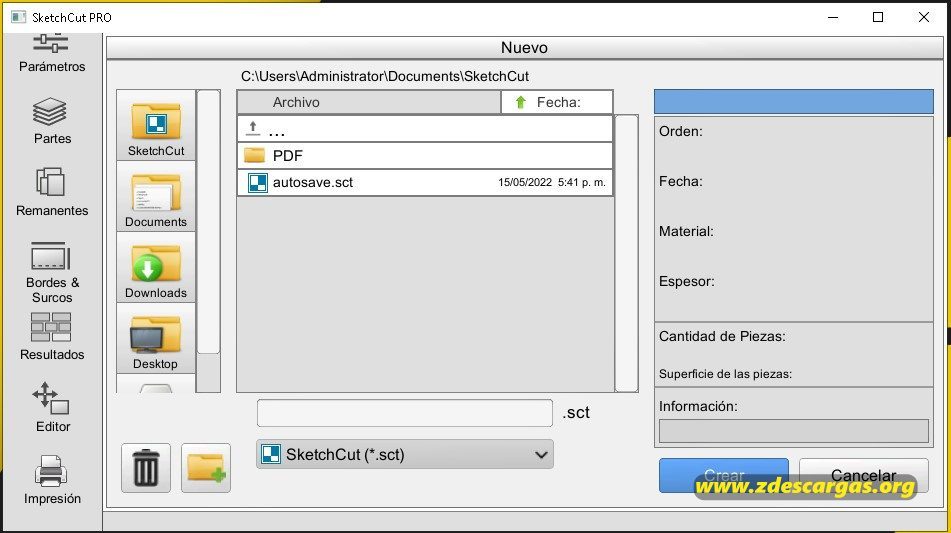
Task: Click the path C:\Users\Administrator\Documents\SketchCut
Action: (x=385, y=76)
